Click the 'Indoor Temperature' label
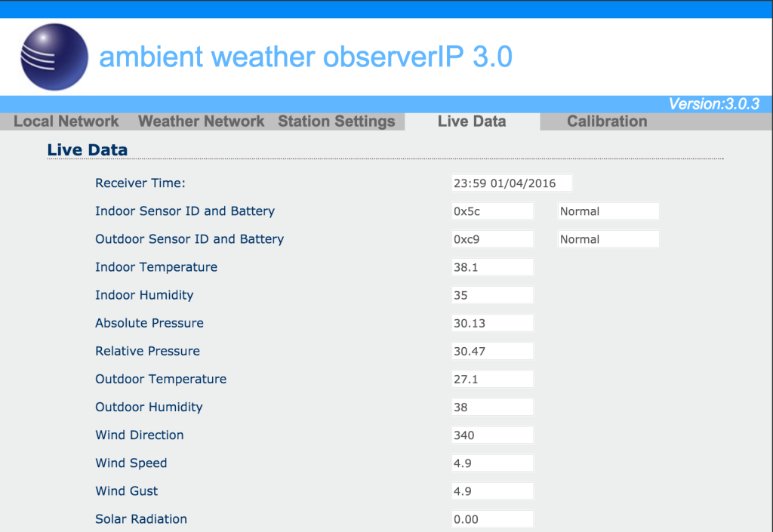The width and height of the screenshot is (773, 532). pyautogui.click(x=156, y=267)
